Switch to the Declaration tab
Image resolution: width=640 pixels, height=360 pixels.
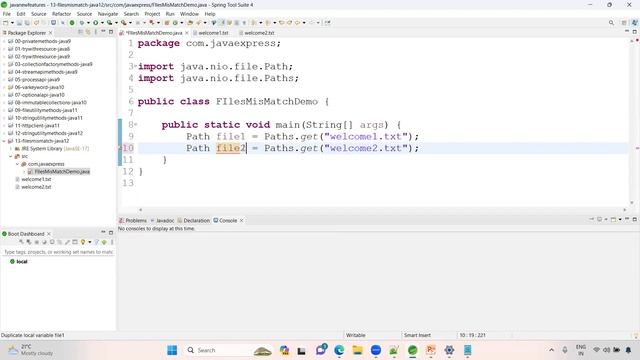[x=193, y=220]
